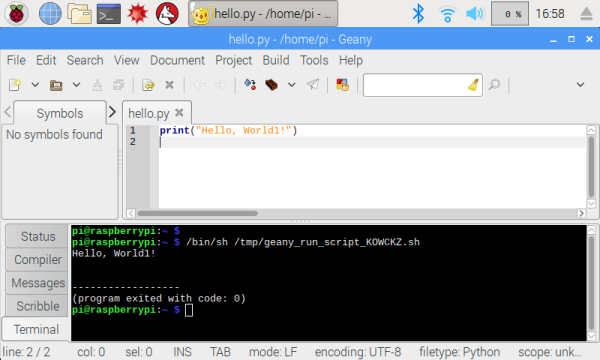This screenshot has width=600, height=360.
Task: Create a new file with toolbar icon
Action: pos(15,85)
